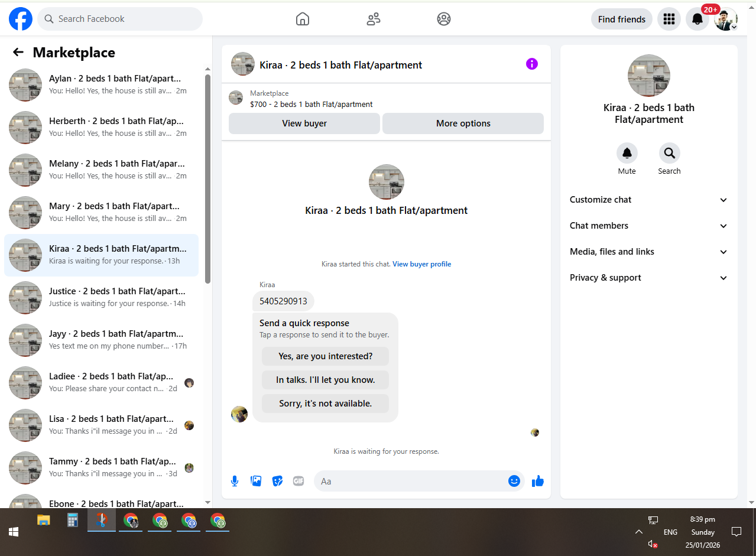The image size is (756, 556).
Task: Send quick reply 'Yes, are you interested?'
Action: click(x=326, y=356)
